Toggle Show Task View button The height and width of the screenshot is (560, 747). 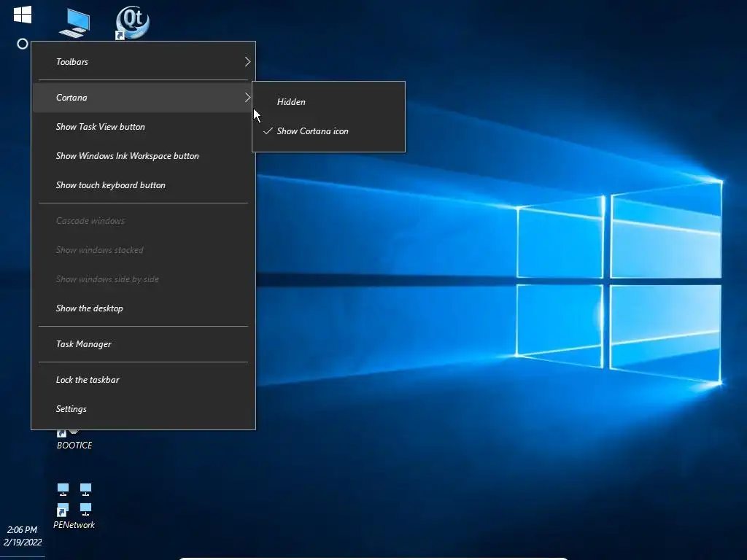(x=143, y=127)
